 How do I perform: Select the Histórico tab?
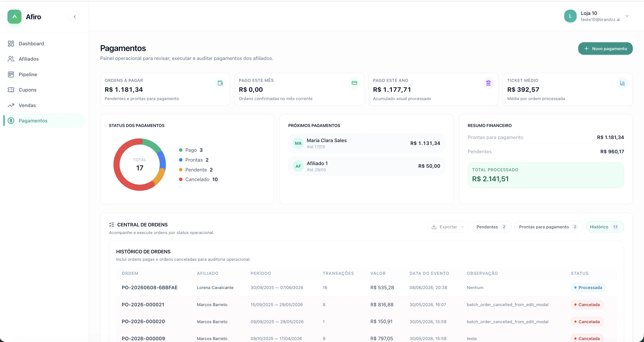click(605, 227)
